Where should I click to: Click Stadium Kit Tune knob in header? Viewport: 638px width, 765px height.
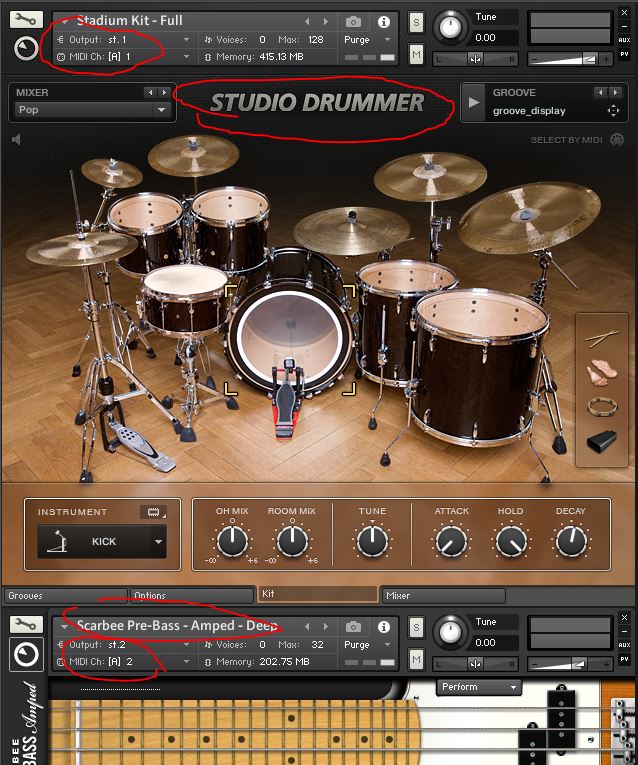[x=450, y=27]
